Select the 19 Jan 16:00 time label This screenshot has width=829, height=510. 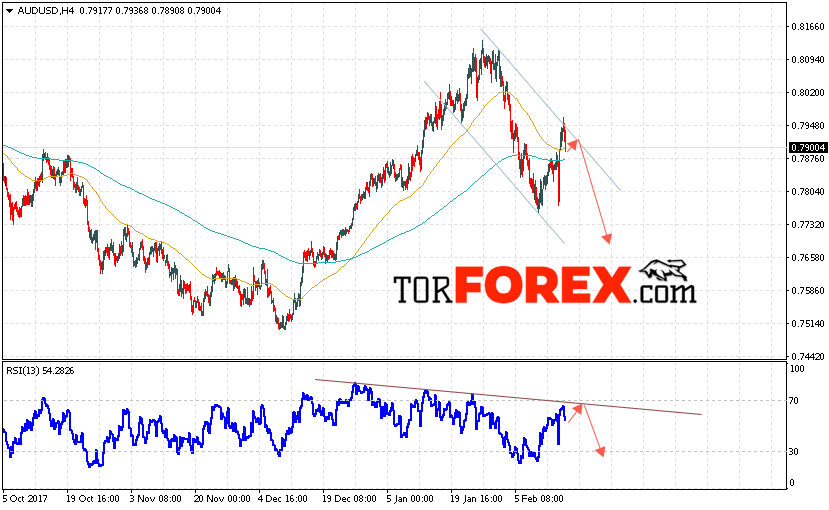476,499
